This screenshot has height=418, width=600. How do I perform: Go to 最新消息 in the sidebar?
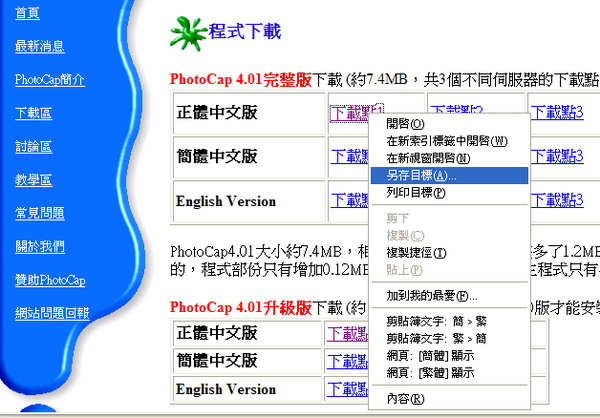click(40, 46)
